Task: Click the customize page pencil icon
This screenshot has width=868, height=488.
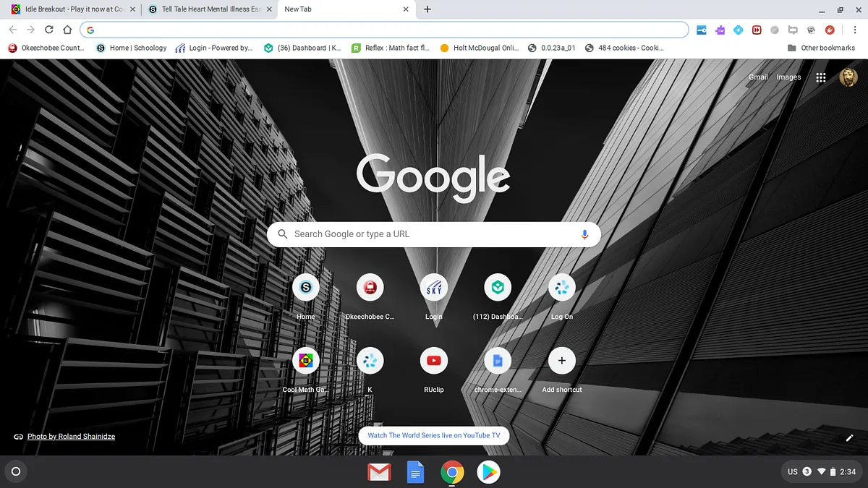Action: (x=850, y=437)
